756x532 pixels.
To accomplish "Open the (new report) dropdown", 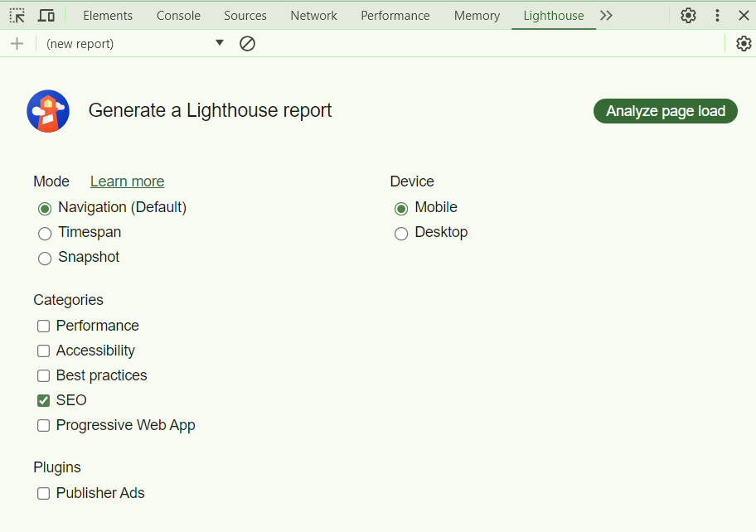I will (135, 44).
